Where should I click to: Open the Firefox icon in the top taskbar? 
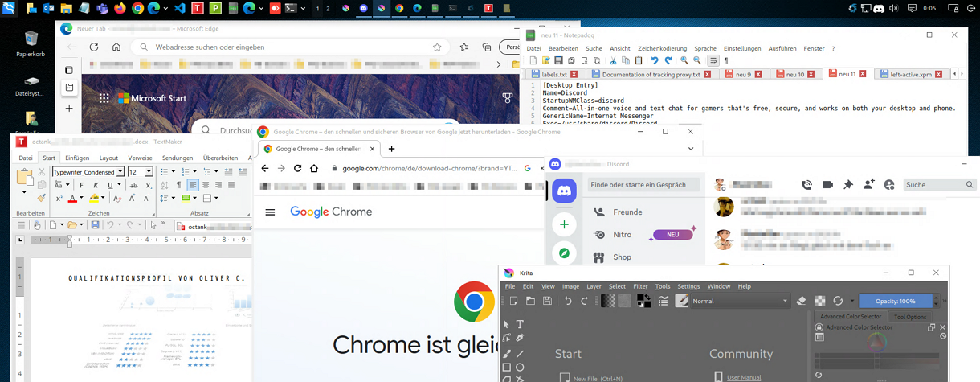120,8
